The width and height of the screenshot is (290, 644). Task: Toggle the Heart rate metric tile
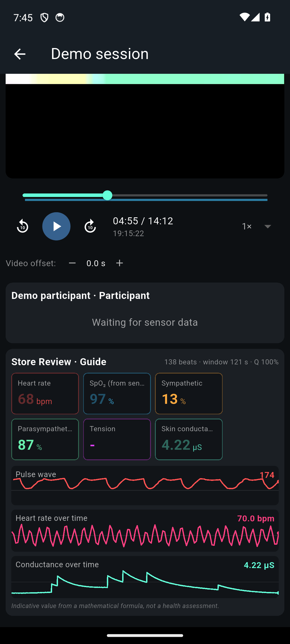45,393
